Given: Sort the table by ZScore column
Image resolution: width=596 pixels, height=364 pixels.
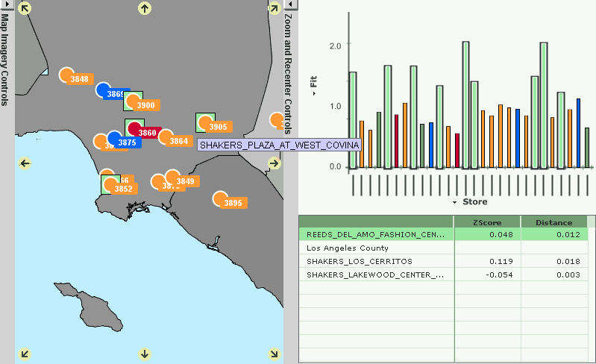Looking at the screenshot, I should coord(486,222).
